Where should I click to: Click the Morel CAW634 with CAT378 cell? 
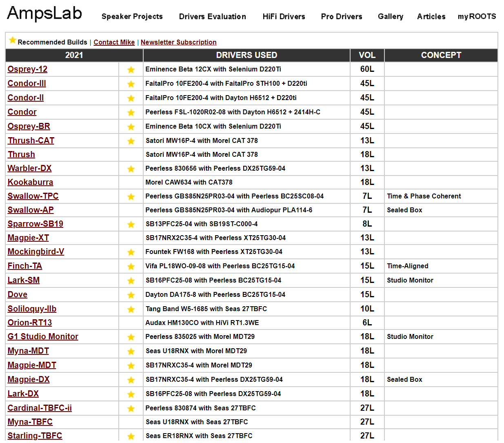pos(246,182)
